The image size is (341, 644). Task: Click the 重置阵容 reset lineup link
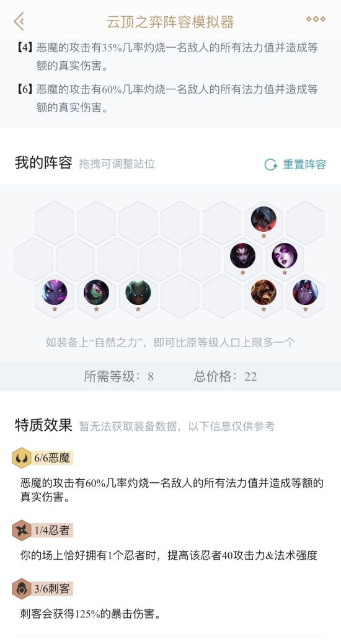pos(304,165)
